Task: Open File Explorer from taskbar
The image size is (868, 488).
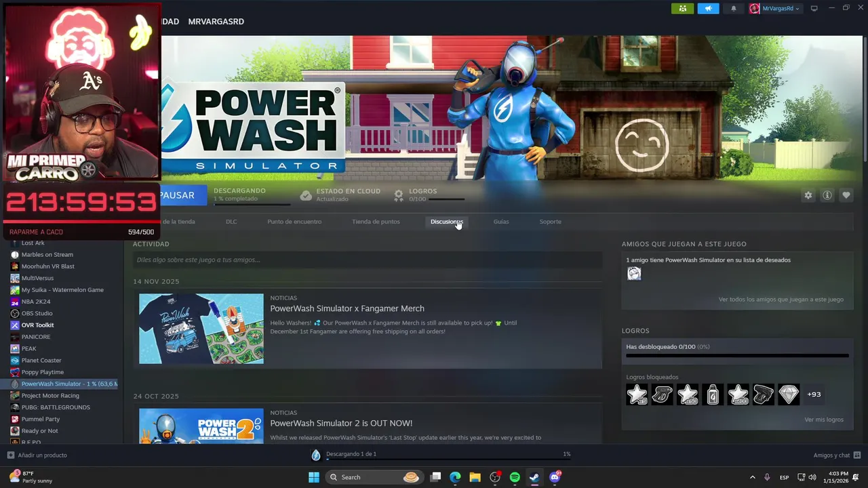Action: 475,477
